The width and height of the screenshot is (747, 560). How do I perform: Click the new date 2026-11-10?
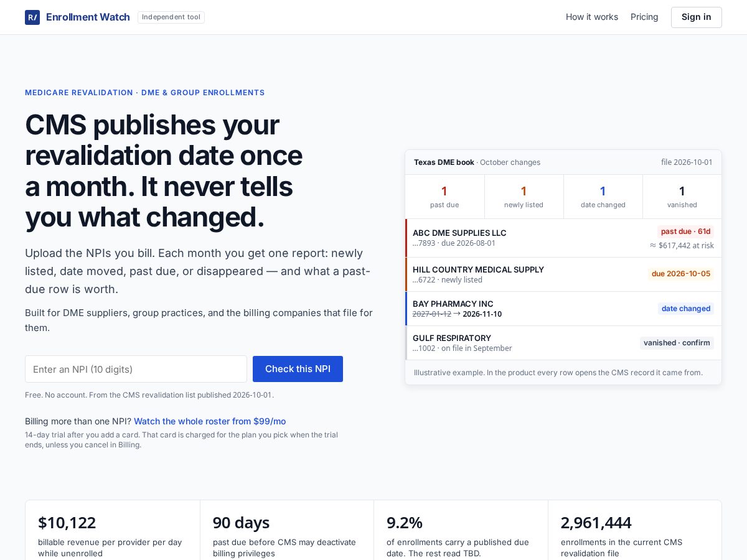click(482, 314)
